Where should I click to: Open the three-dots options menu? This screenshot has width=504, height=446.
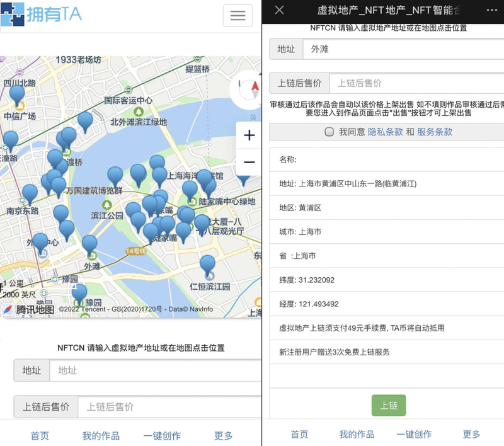[492, 10]
